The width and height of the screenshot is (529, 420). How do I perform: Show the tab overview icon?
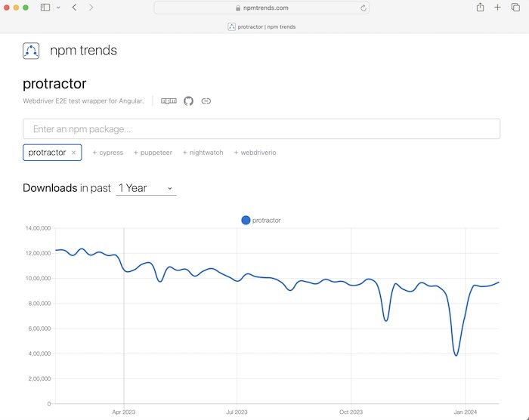point(515,8)
